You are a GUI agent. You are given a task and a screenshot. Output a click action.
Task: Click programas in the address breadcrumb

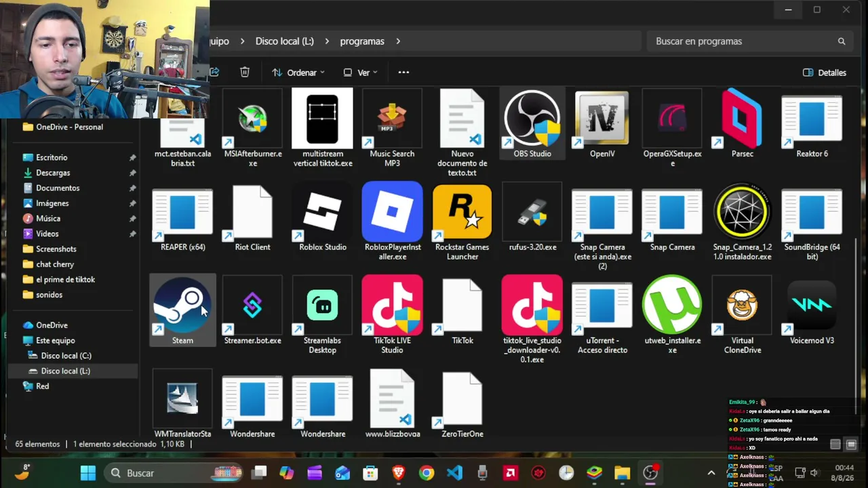pos(362,41)
